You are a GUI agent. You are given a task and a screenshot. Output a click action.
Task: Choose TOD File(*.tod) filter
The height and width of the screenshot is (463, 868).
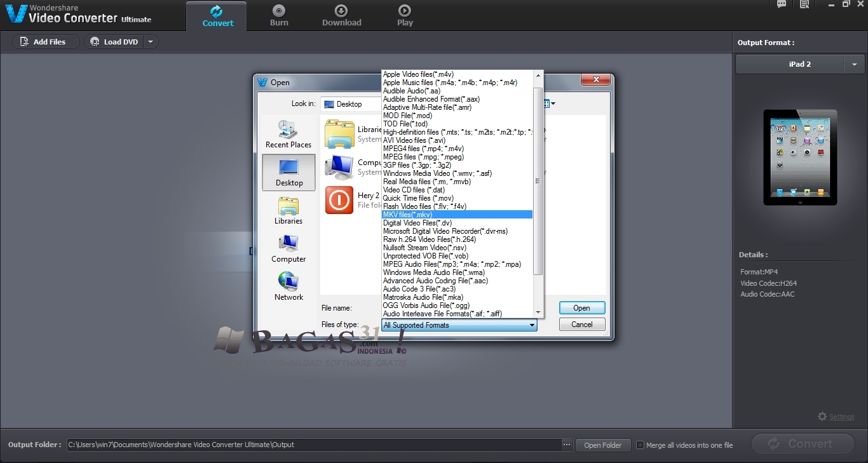[457, 124]
